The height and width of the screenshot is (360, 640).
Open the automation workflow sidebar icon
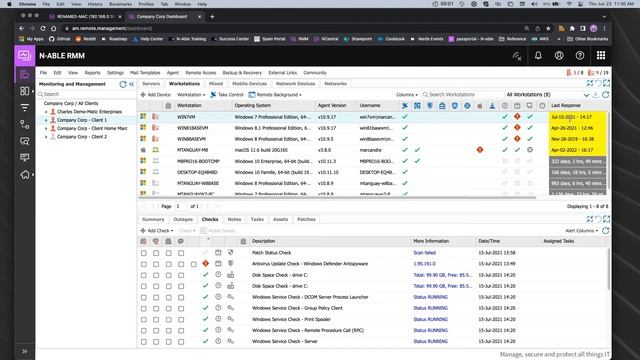tap(24, 124)
